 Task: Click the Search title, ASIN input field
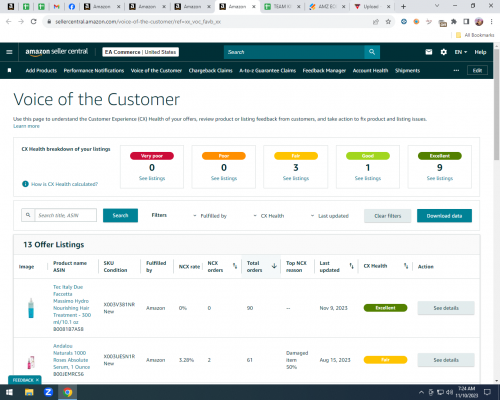point(66,215)
